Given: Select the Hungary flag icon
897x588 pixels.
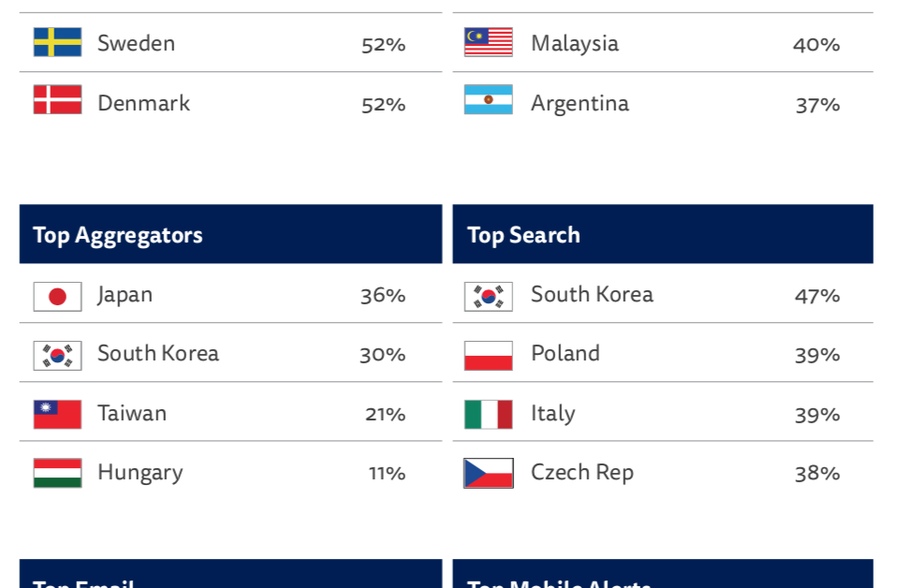Looking at the screenshot, I should [57, 473].
